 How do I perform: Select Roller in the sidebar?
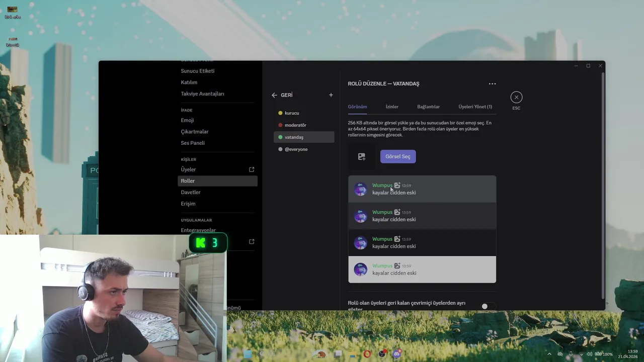point(217,181)
